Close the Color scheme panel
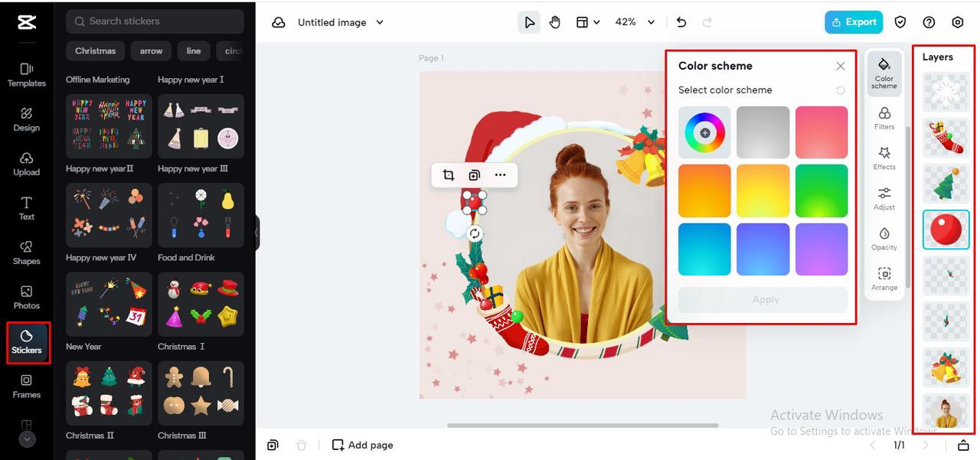980x460 pixels. pyautogui.click(x=841, y=67)
